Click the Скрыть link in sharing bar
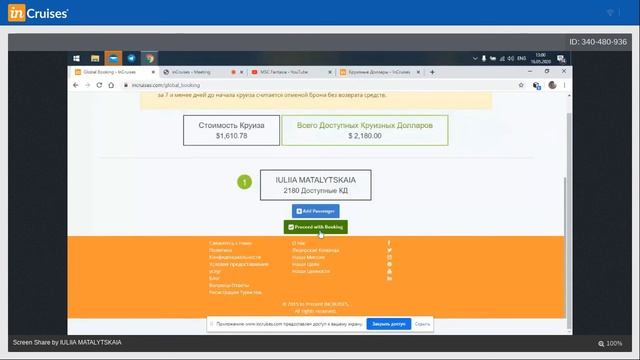This screenshot has width=640, height=360. (422, 324)
